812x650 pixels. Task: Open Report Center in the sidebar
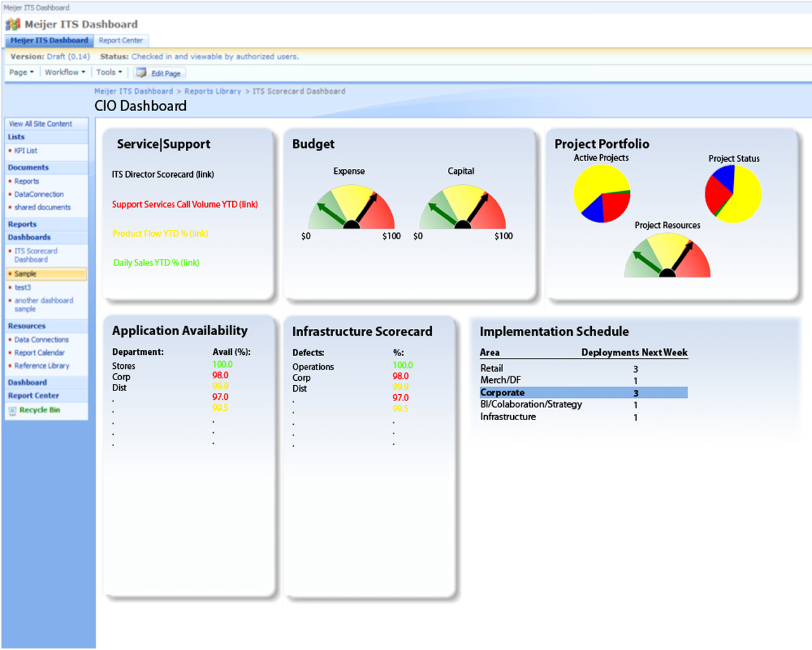34,396
